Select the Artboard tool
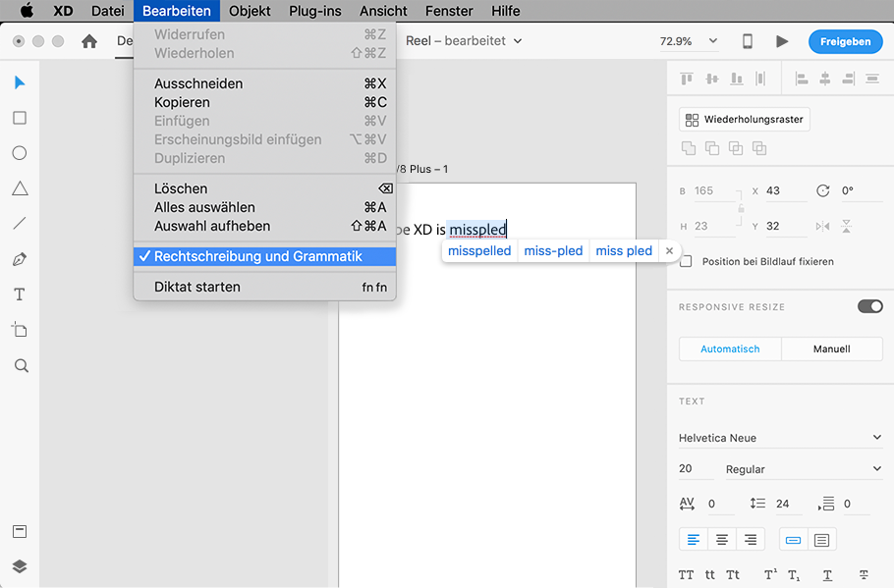Screen dimensions: 894x588 click(19, 330)
